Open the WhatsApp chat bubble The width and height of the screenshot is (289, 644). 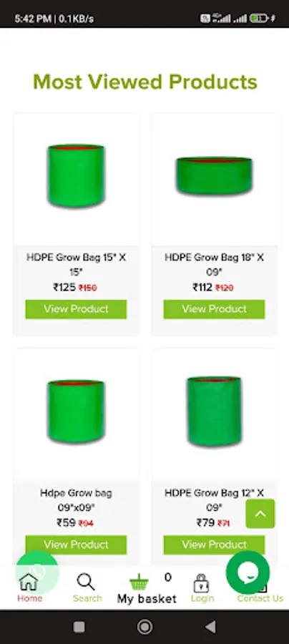(x=37, y=572)
